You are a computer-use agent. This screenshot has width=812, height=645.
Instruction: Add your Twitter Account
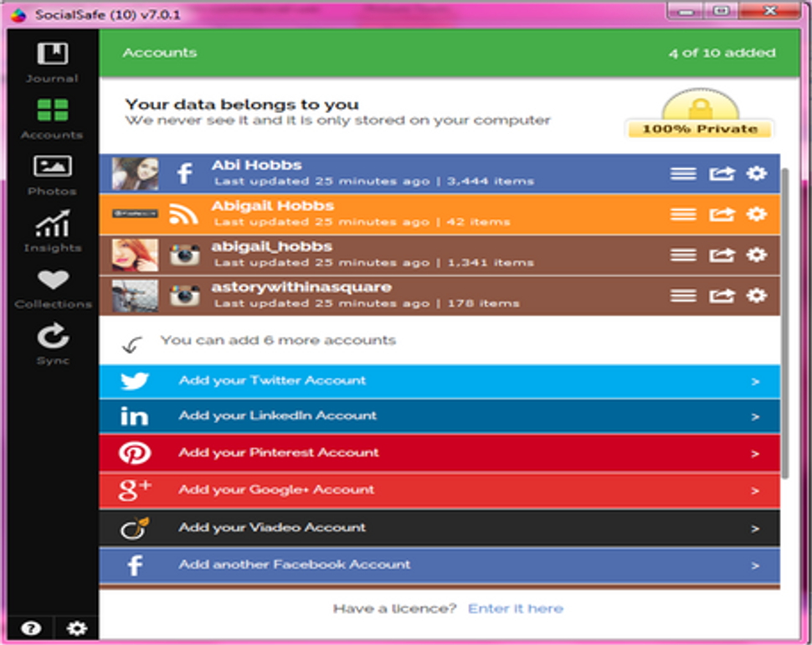coord(439,382)
